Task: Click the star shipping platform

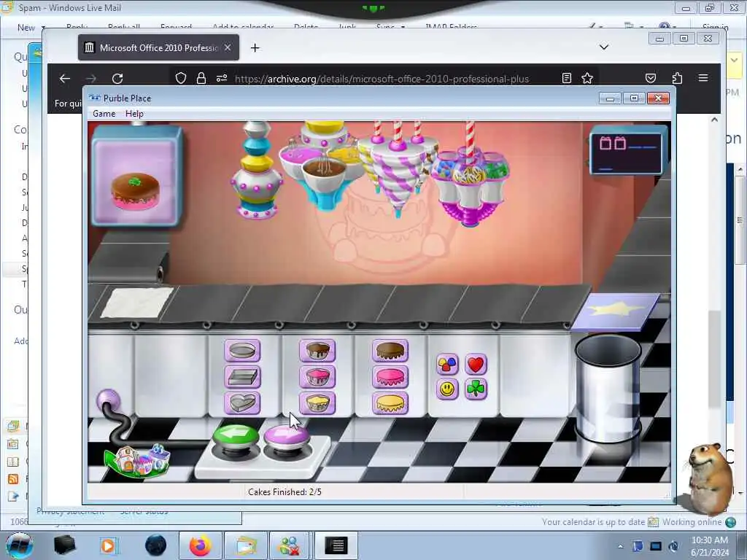Action: point(616,311)
